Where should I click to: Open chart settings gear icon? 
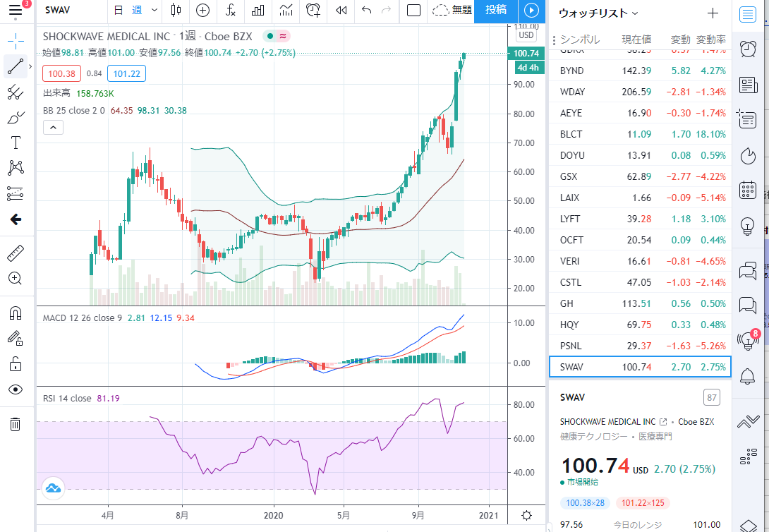[527, 515]
